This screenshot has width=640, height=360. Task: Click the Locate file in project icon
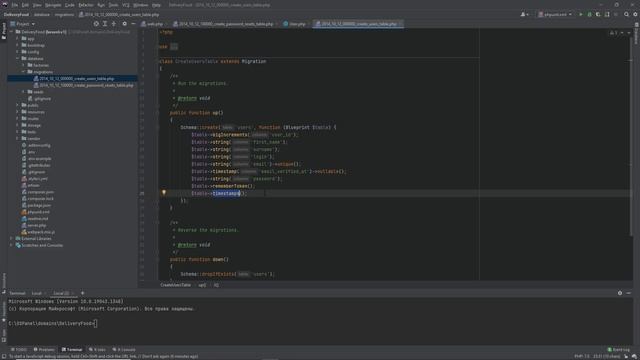[96, 24]
